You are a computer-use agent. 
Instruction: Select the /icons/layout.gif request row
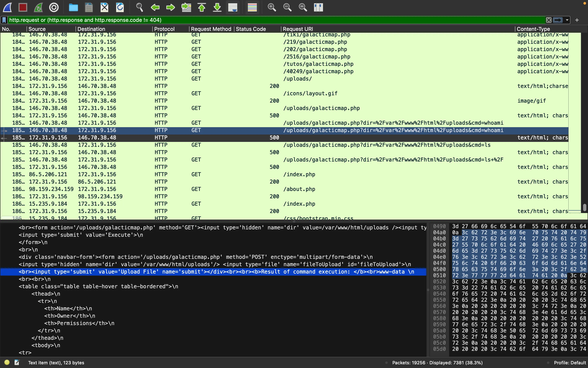point(284,93)
